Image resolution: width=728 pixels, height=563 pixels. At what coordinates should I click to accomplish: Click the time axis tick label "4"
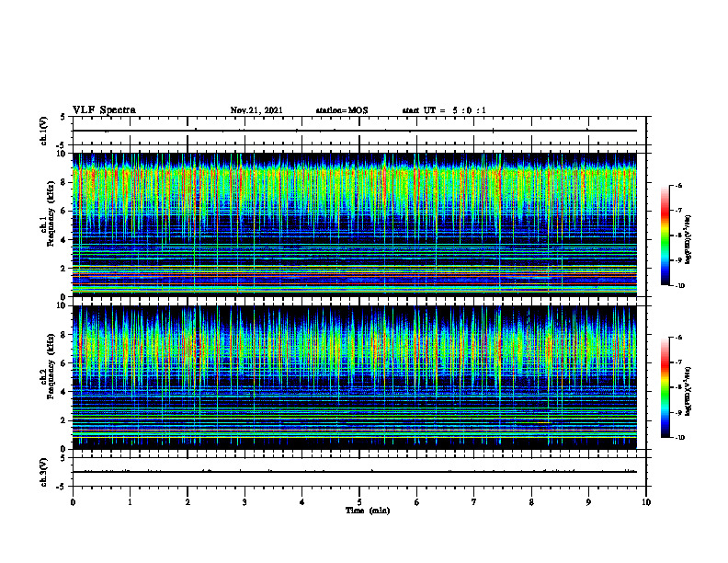click(302, 502)
